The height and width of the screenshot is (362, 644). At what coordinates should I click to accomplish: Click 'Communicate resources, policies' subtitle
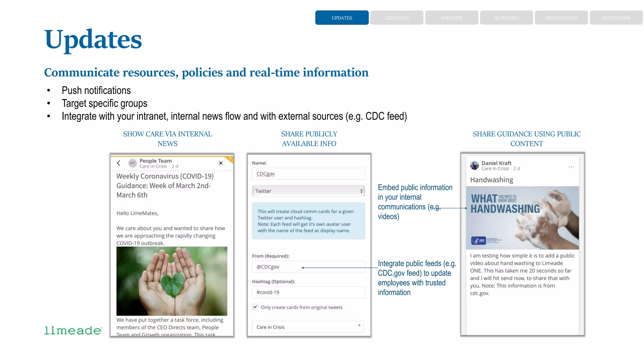coord(206,72)
